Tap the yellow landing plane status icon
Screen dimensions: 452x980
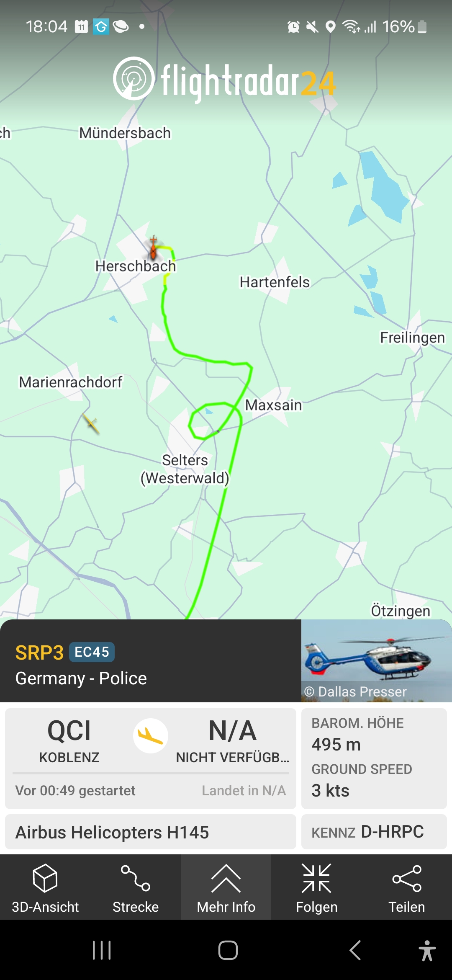(151, 735)
